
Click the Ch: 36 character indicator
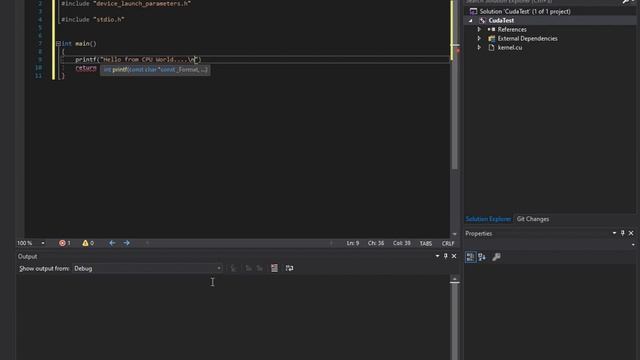click(x=376, y=243)
